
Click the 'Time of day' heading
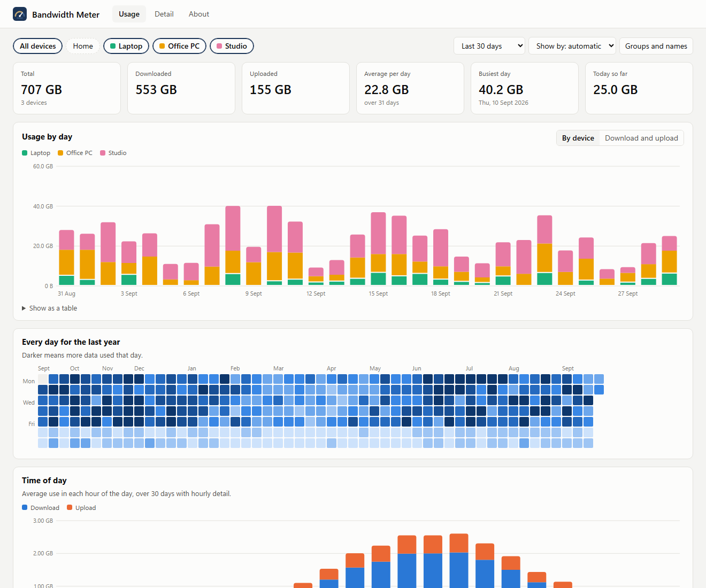44,481
